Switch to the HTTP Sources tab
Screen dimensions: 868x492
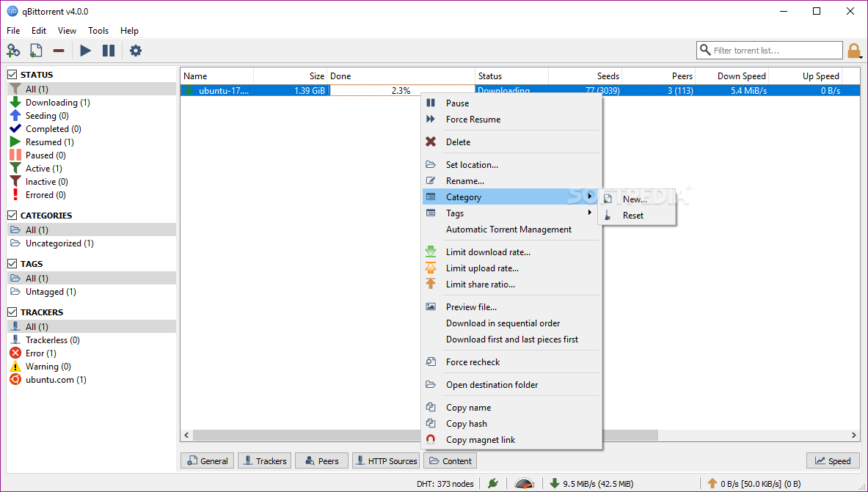click(x=386, y=460)
